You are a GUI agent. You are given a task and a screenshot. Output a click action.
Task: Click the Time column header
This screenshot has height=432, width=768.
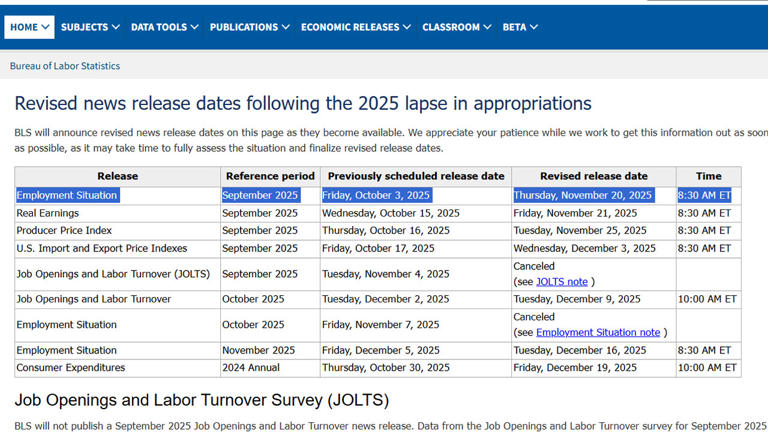[708, 176]
